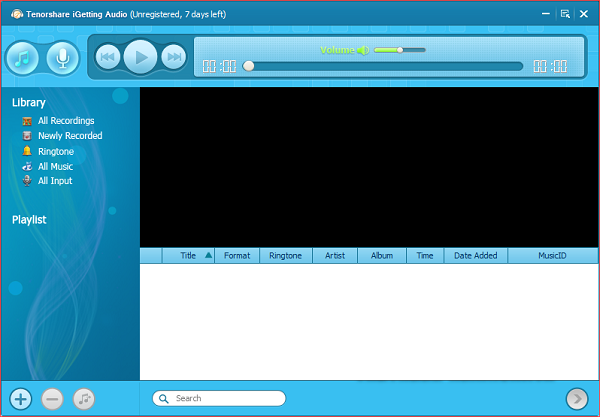Open All Recordings in Library
Image resolution: width=600 pixels, height=417 pixels.
(66, 121)
